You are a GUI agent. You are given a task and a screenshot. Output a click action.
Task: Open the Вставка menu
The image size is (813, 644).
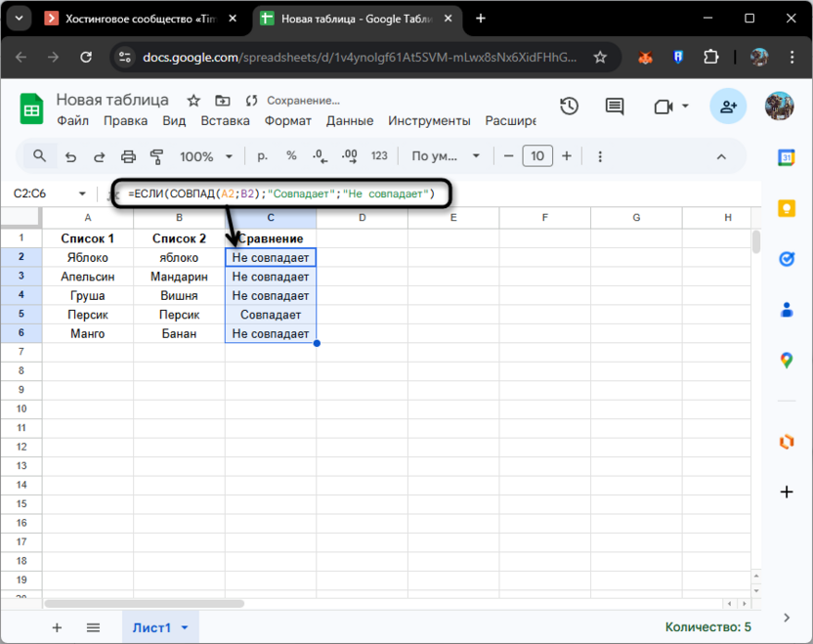(x=225, y=121)
